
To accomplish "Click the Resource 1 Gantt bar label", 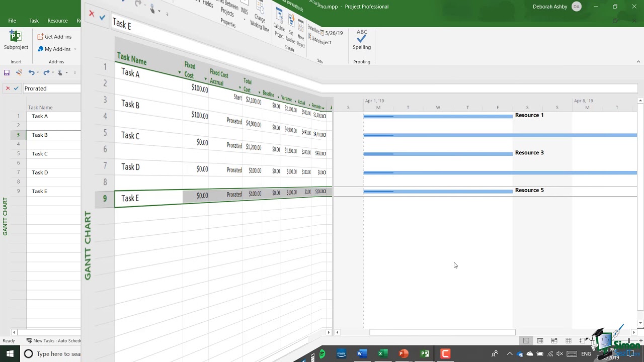I will tap(529, 115).
